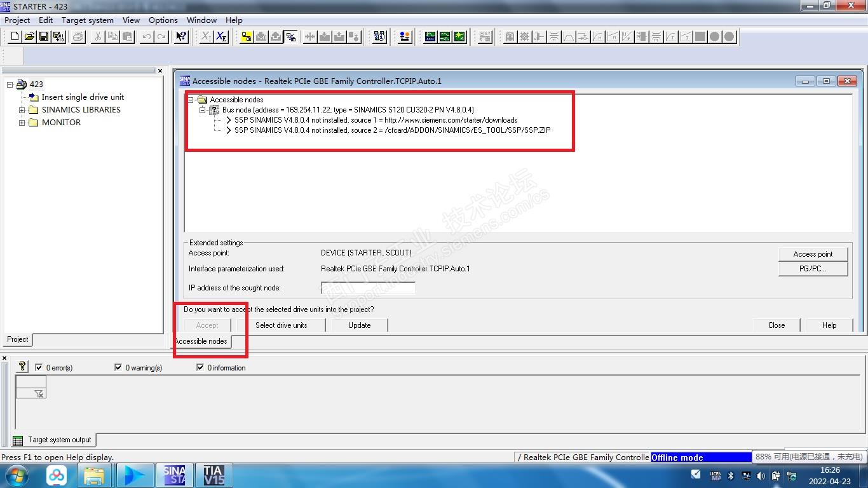Click the yellow connect to target system icon

coord(247,37)
